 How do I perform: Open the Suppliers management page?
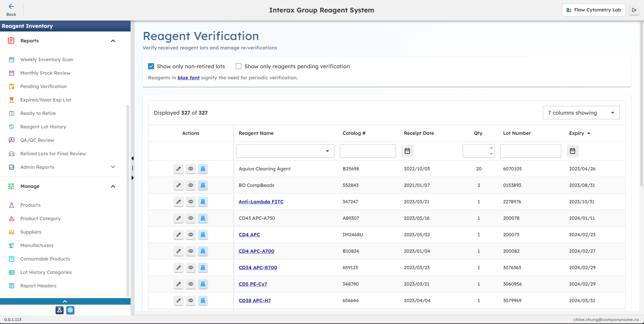coord(31,232)
